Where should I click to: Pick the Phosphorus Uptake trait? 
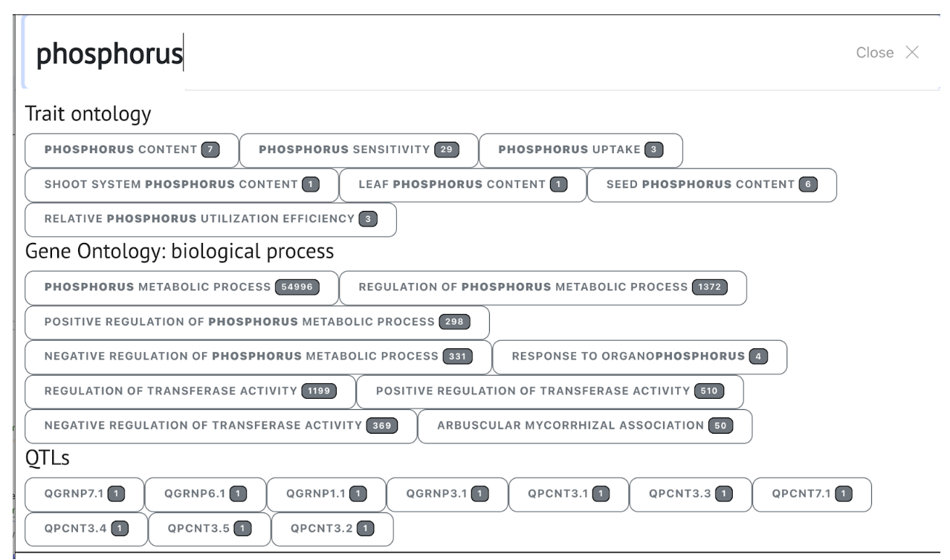coord(580,150)
